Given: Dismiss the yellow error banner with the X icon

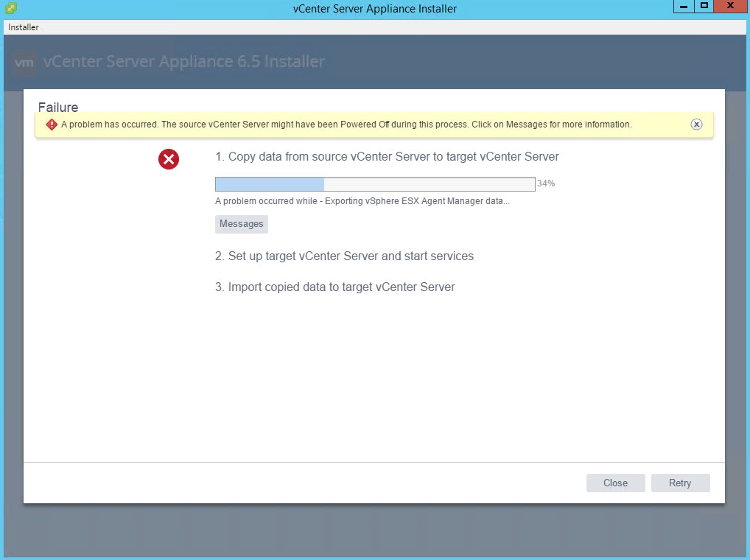Looking at the screenshot, I should (696, 125).
